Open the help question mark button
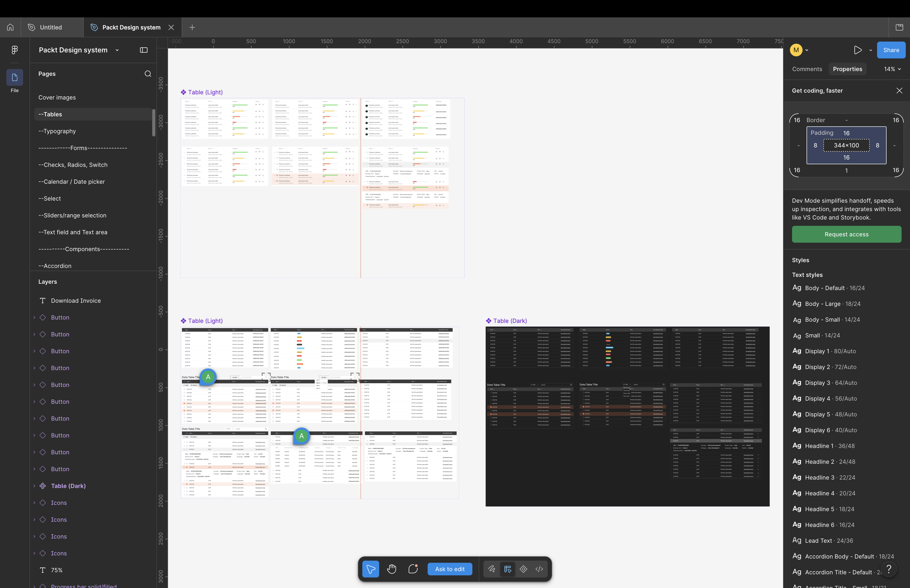Screen dimensions: 910x588 pyautogui.click(x=889, y=569)
